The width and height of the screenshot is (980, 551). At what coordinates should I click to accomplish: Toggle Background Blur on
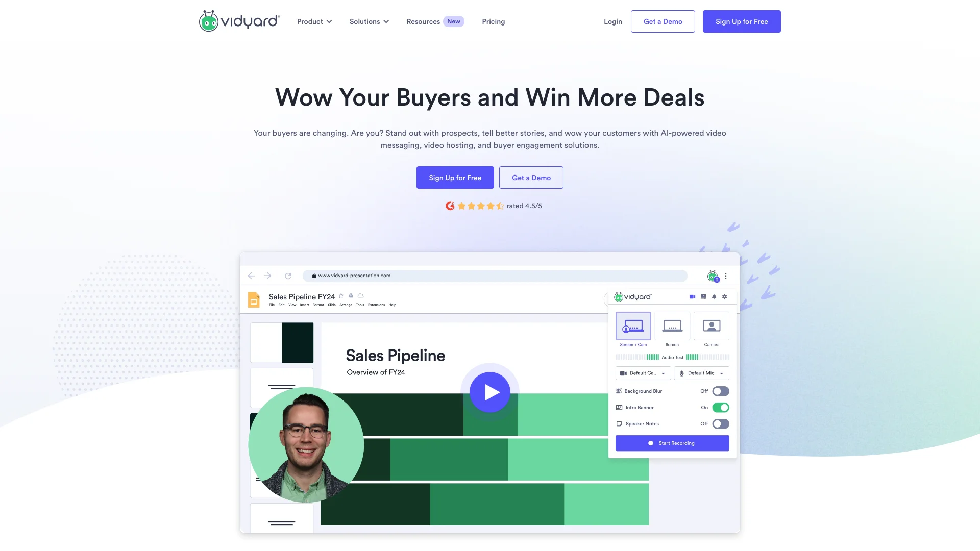pos(720,391)
